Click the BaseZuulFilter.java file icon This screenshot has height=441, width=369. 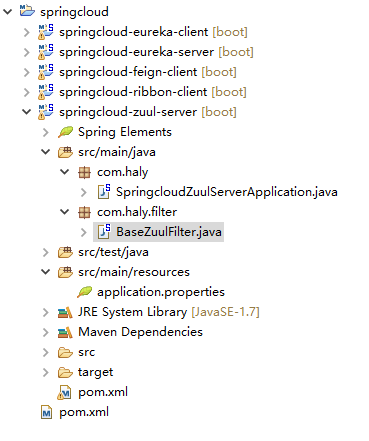click(104, 232)
